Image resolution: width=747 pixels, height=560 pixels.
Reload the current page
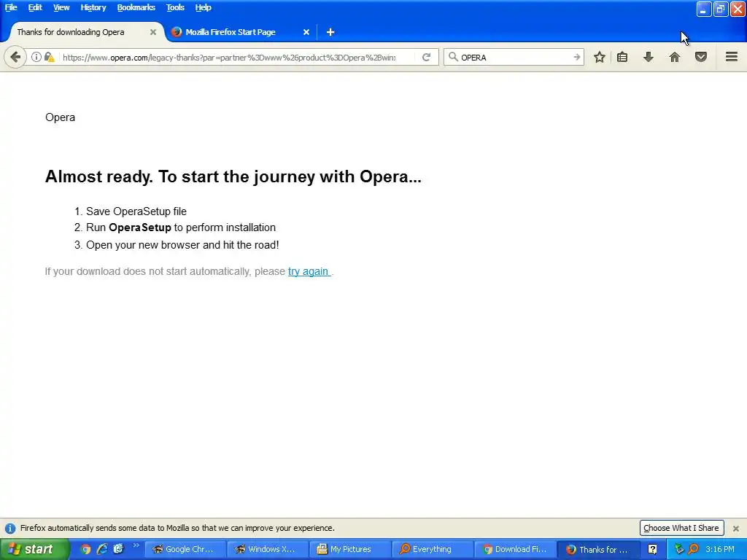coord(426,57)
